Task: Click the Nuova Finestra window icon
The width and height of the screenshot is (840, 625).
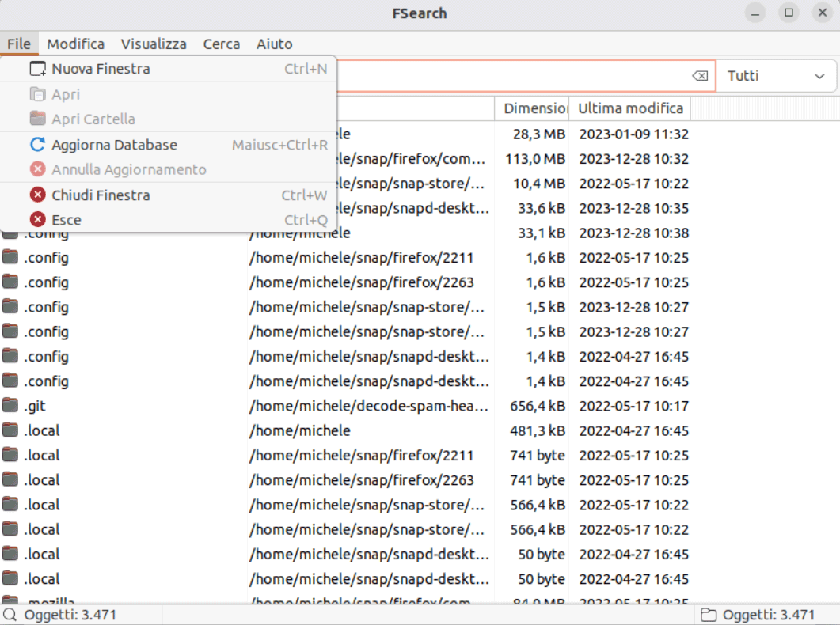Action: click(37, 70)
